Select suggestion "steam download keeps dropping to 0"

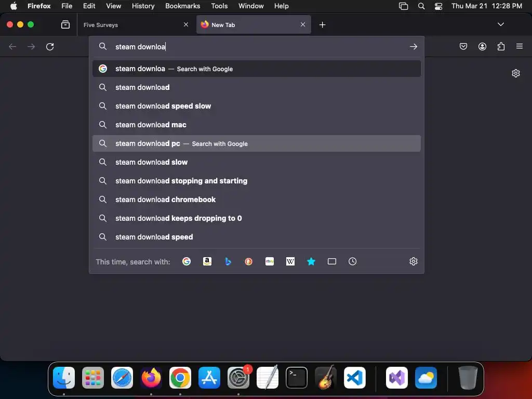257,218
